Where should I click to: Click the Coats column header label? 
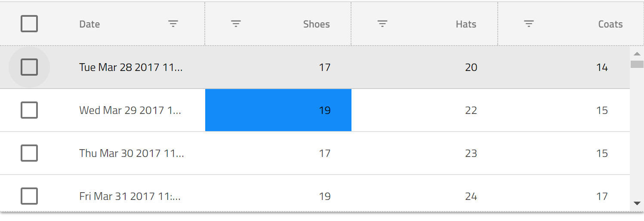coord(610,24)
